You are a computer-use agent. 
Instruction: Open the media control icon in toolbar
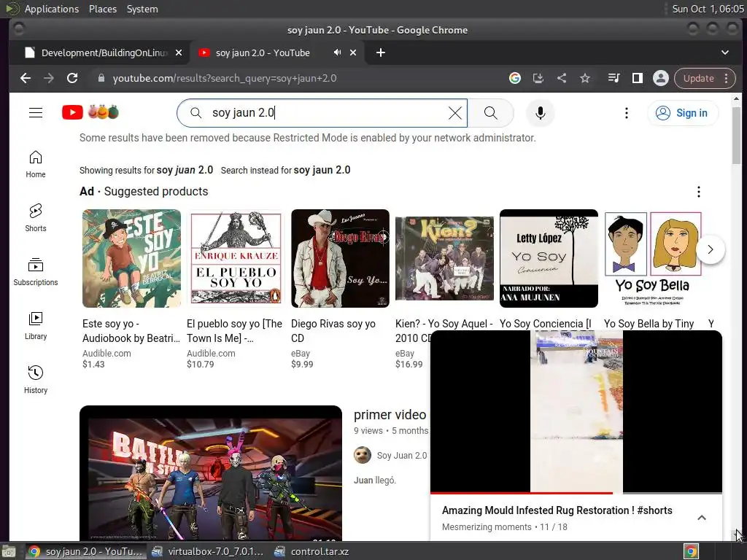614,78
